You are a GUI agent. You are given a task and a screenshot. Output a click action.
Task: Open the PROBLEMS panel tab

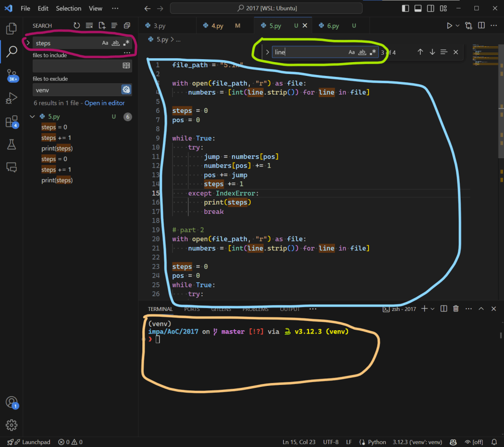tap(255, 309)
